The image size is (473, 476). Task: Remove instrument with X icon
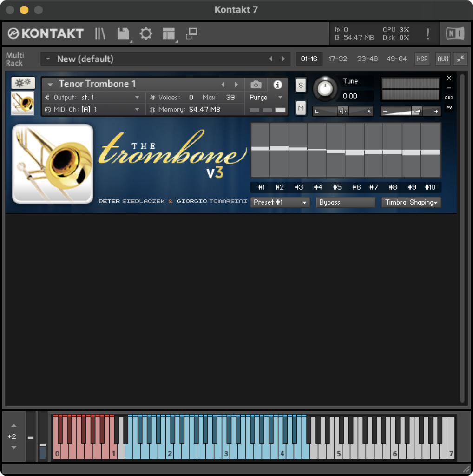[449, 78]
